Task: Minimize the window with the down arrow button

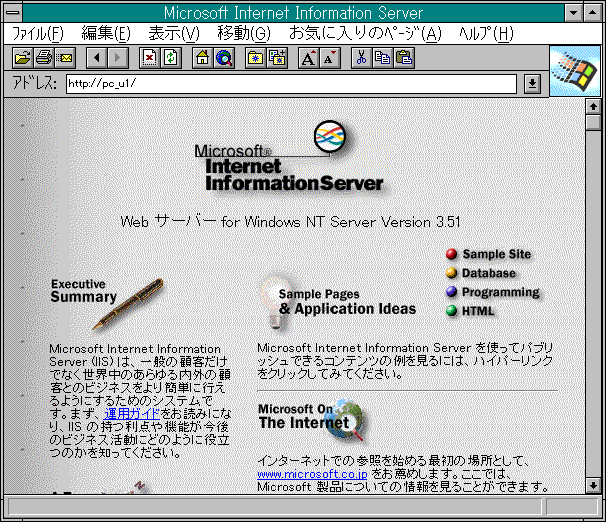Action: coord(574,13)
